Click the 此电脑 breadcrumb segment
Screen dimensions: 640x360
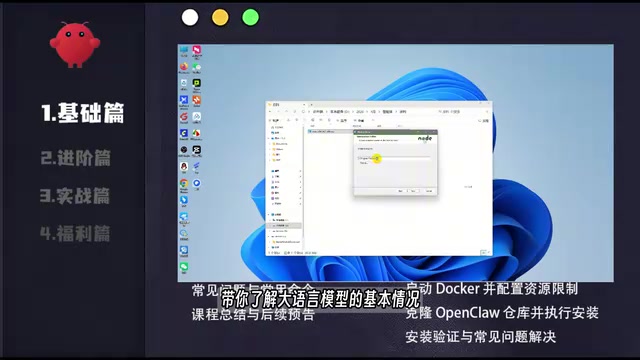(318, 111)
